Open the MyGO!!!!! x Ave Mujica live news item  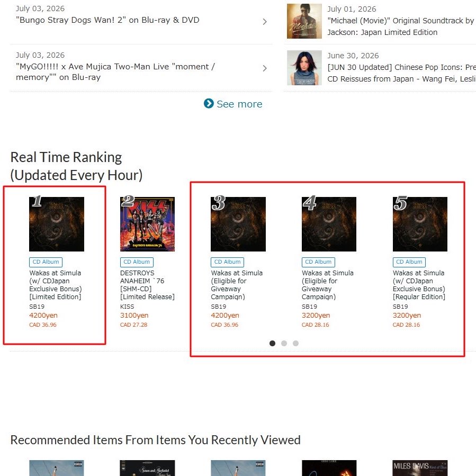pyautogui.click(x=115, y=72)
